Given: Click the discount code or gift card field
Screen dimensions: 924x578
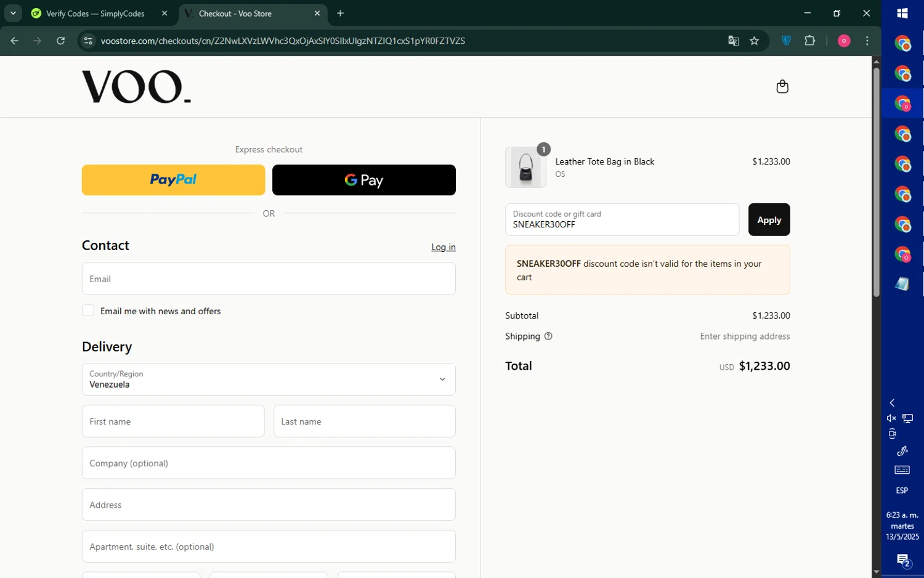Looking at the screenshot, I should tap(622, 219).
